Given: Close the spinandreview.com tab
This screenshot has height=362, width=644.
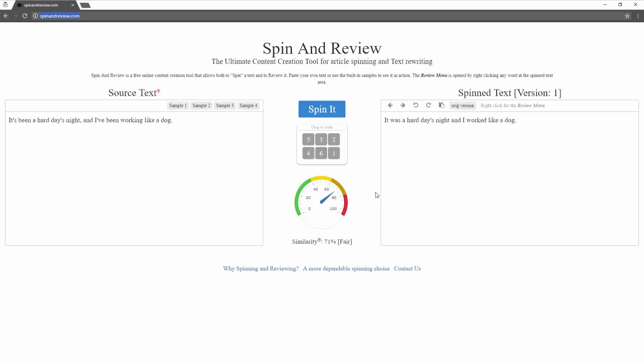Looking at the screenshot, I should 72,5.
